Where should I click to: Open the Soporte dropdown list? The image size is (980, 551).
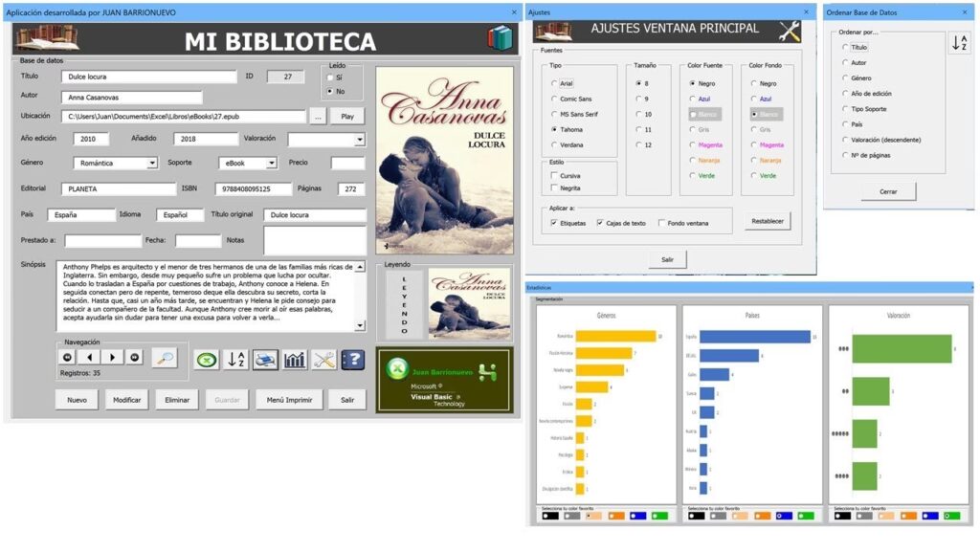[x=271, y=164]
